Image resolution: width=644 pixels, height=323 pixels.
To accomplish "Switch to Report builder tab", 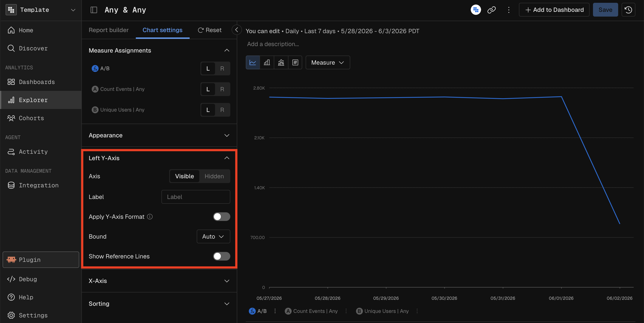I will 108,30.
